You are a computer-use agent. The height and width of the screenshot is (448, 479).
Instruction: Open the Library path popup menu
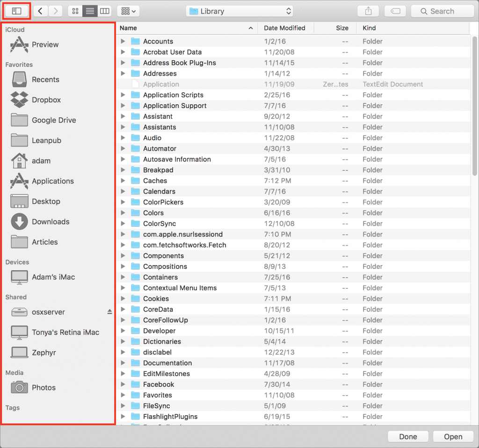[x=239, y=11]
